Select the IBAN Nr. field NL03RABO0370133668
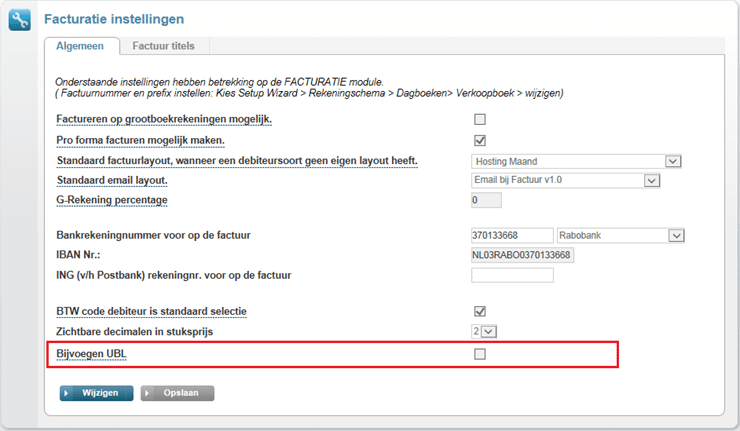 [522, 255]
